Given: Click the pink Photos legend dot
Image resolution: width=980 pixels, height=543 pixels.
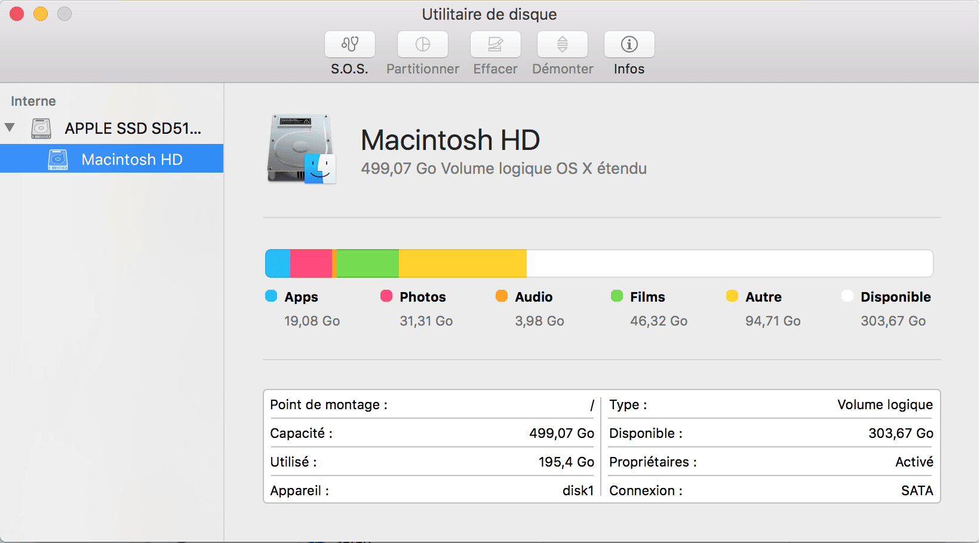Looking at the screenshot, I should coord(386,296).
